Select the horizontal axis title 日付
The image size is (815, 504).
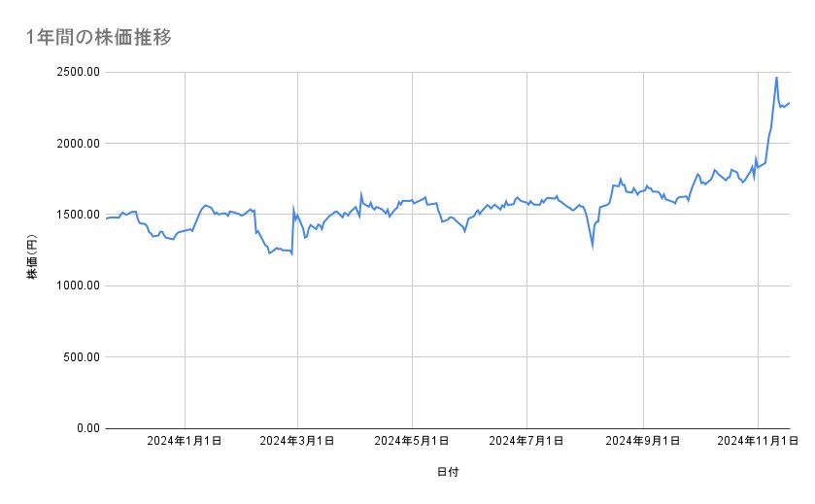448,472
